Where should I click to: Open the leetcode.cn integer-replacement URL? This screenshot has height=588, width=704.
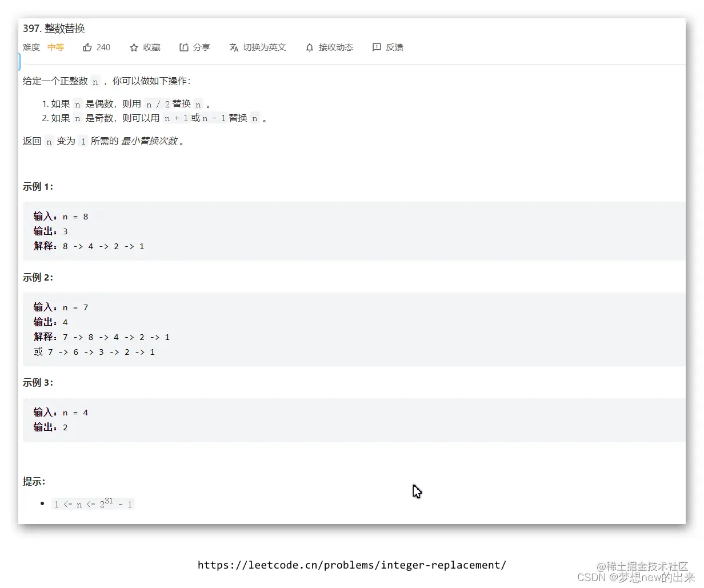(x=351, y=565)
